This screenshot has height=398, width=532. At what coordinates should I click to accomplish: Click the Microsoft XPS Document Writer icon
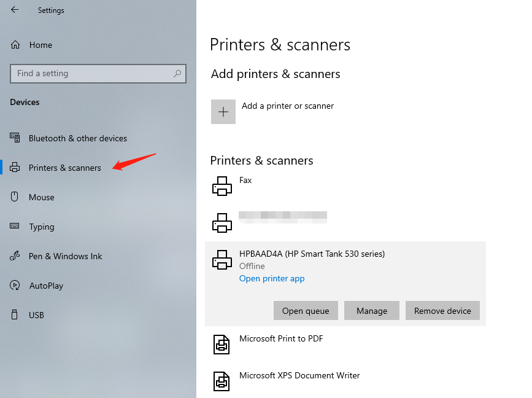[x=222, y=381]
